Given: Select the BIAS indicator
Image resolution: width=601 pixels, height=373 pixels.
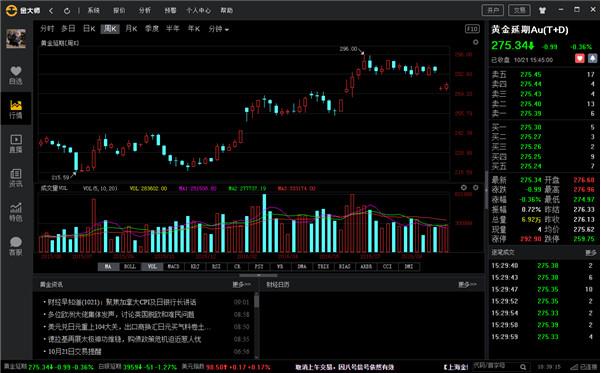Looking at the screenshot, I should click(x=345, y=266).
